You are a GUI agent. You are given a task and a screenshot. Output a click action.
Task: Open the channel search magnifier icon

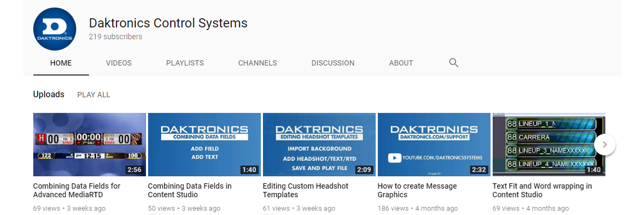(453, 63)
